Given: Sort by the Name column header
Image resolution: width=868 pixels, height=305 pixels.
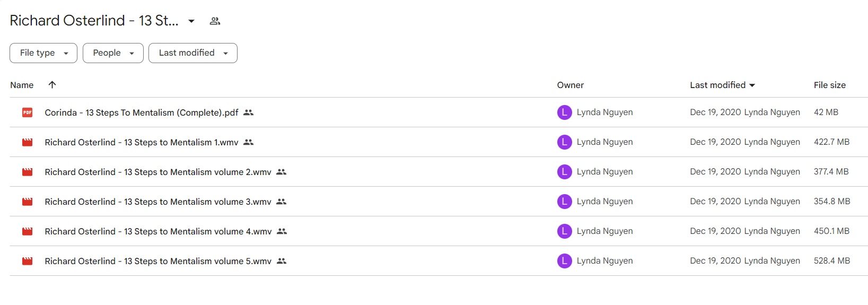Looking at the screenshot, I should (22, 85).
